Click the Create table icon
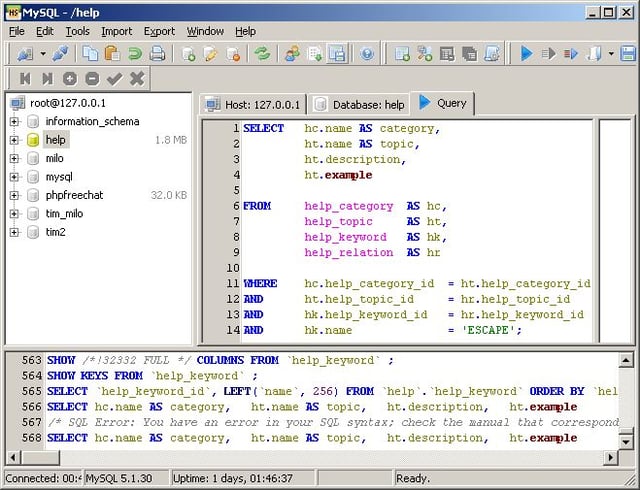 click(x=402, y=53)
